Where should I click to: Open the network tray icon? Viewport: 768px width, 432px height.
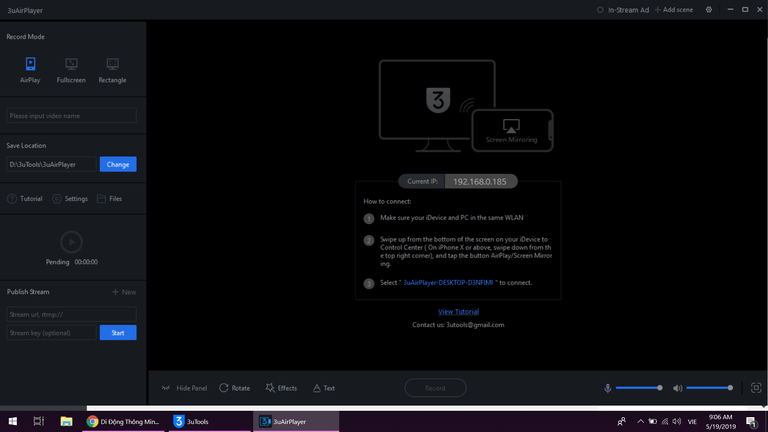665,421
